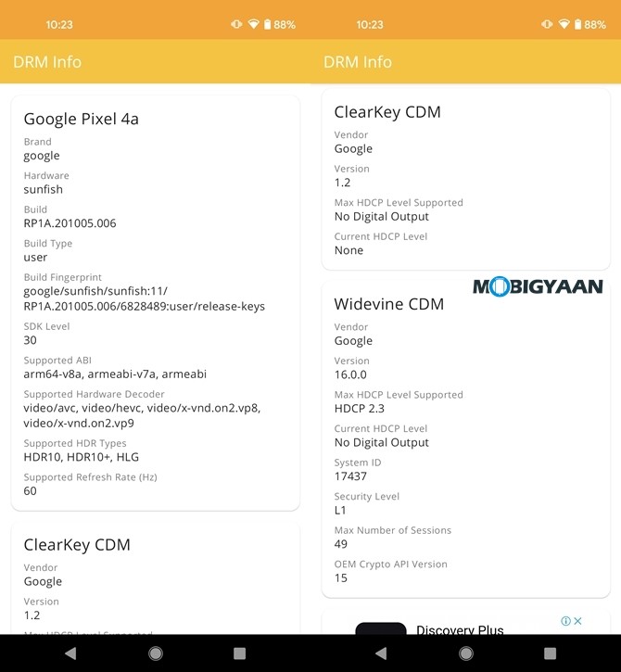Select the hardware value sunfish
This screenshot has height=672, width=621.
(43, 189)
